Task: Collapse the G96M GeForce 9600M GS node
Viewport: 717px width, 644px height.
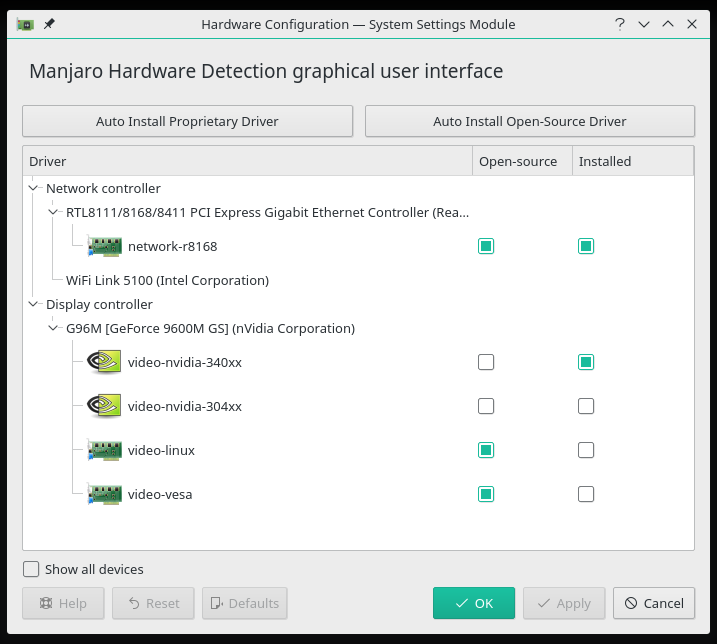Action: pos(54,328)
